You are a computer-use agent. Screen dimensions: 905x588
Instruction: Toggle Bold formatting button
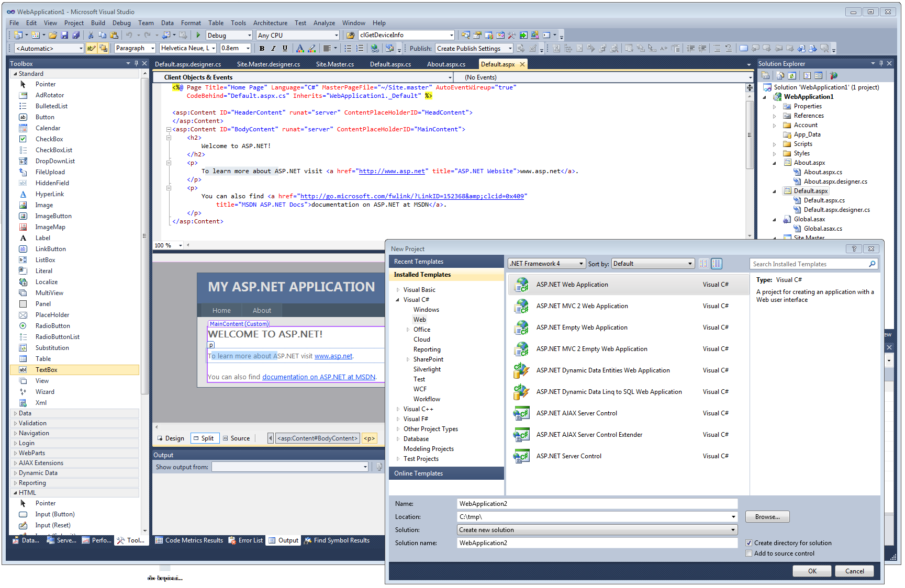[262, 48]
